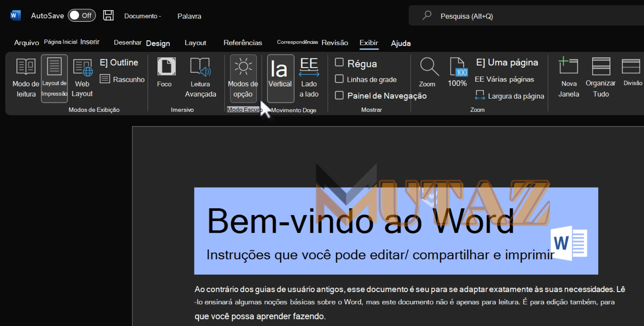Open Leitura Avançada immersive reader
The height and width of the screenshot is (326, 644).
click(200, 78)
